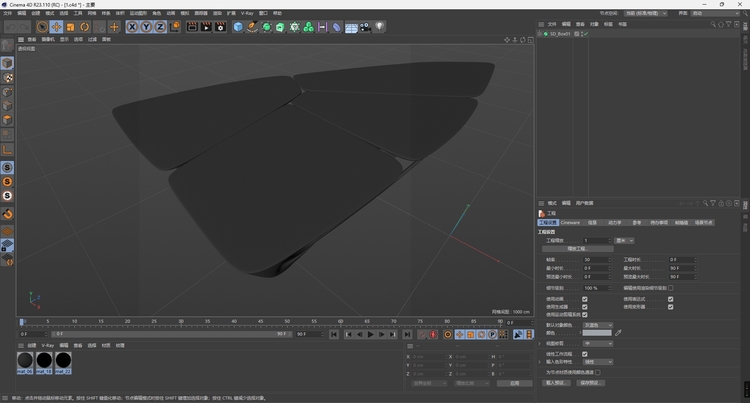The image size is (750, 403).
Task: Activate the Move tool
Action: 56,27
